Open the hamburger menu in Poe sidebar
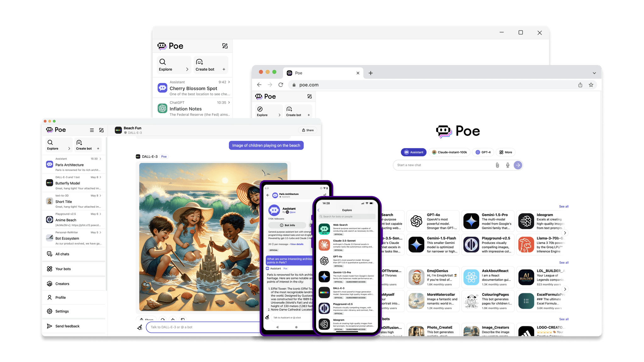 92,130
